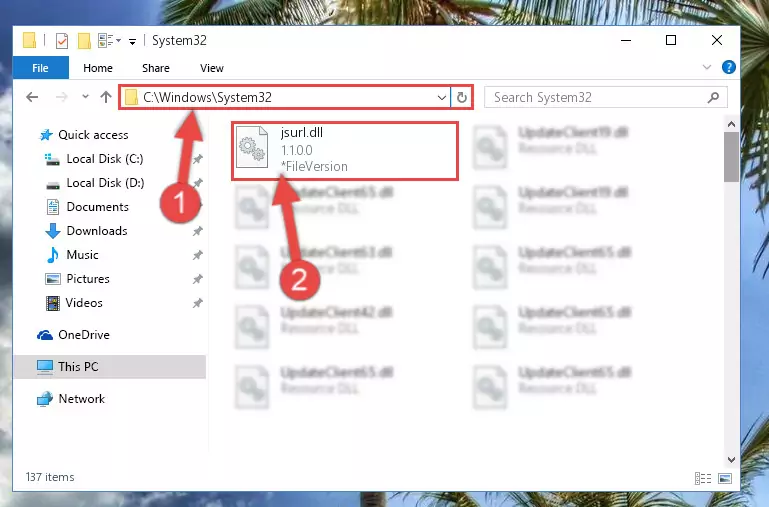Select OneDrive in navigation pane
This screenshot has height=507, width=769.
[x=84, y=335]
